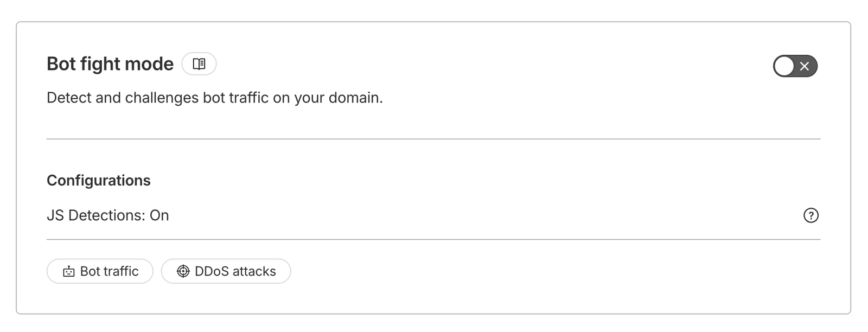Click the DDoS attacks pill button
Viewport: 868px width, 332px height.
coord(226,271)
